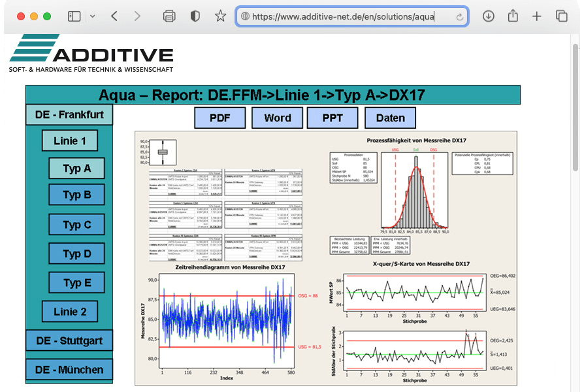Choose Typ B in the sidebar

(x=76, y=195)
